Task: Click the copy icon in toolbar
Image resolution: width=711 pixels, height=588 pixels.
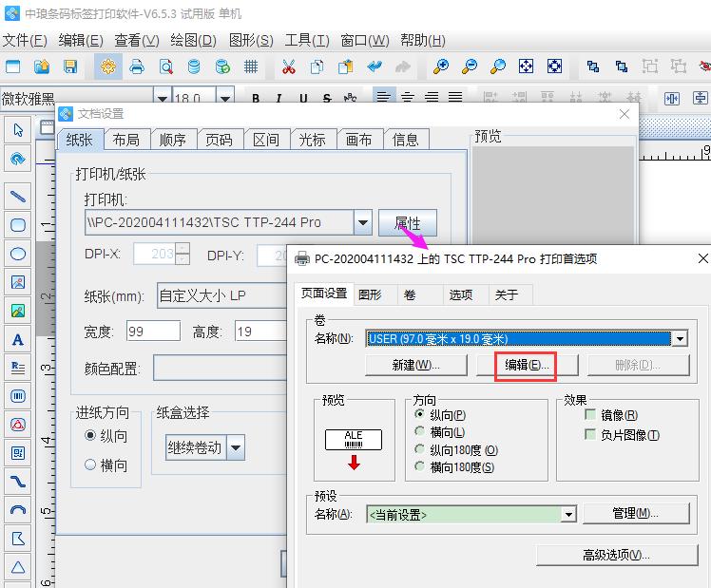Action: (x=317, y=66)
